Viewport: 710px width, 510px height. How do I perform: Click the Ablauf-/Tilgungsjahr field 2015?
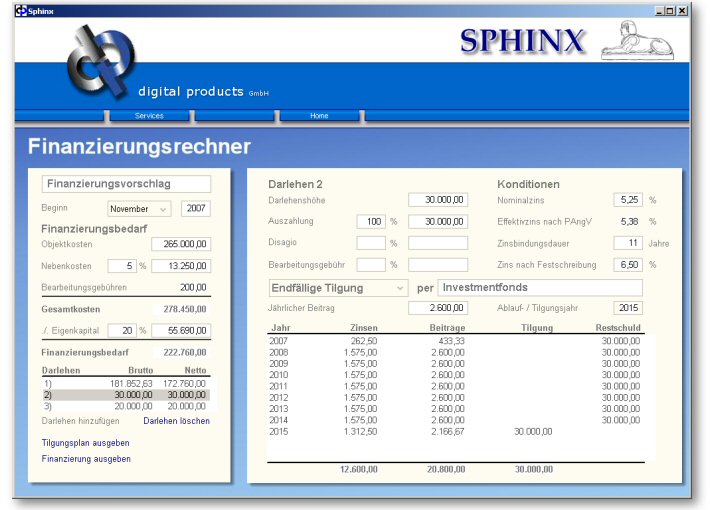[x=628, y=308]
